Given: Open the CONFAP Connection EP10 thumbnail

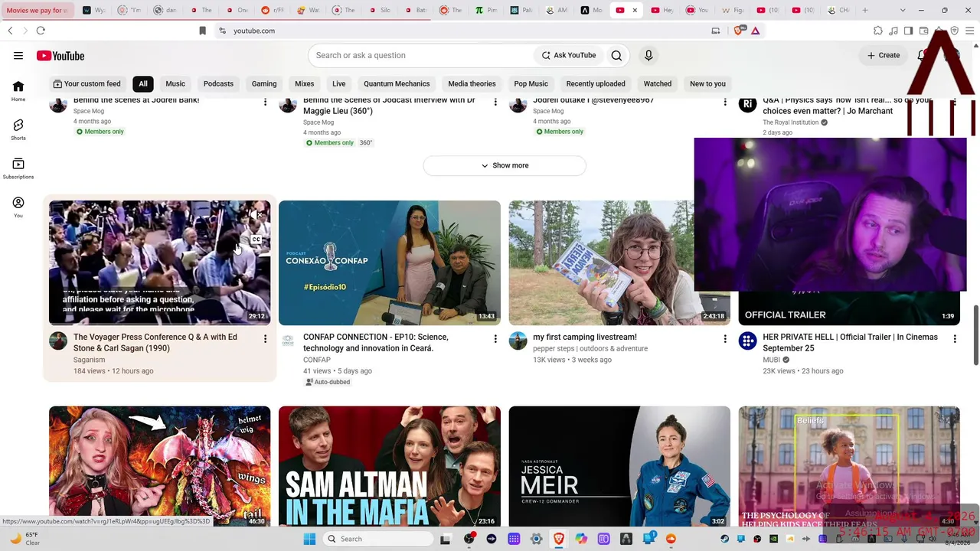Looking at the screenshot, I should click(x=390, y=262).
